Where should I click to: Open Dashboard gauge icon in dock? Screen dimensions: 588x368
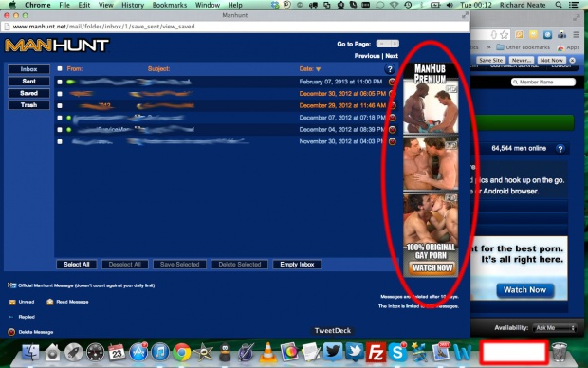point(95,353)
